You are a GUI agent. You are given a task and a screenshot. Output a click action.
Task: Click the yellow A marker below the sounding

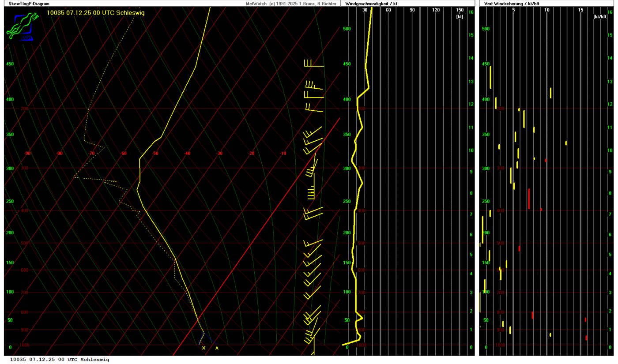pos(217,348)
